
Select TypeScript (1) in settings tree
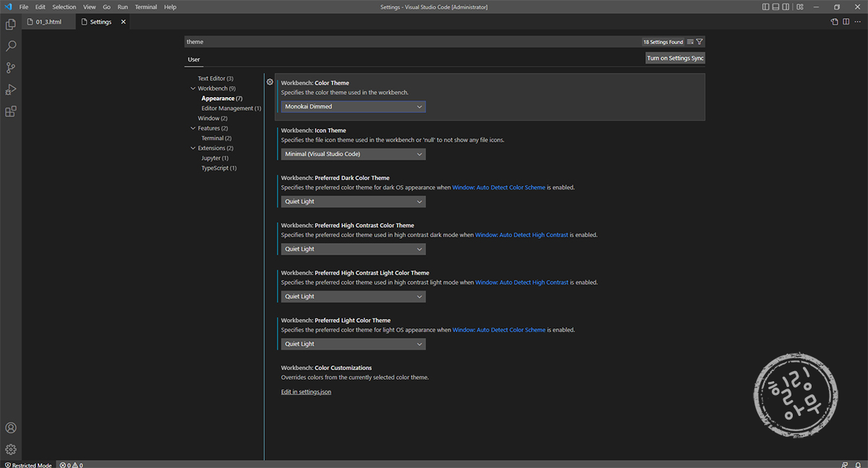coord(219,168)
